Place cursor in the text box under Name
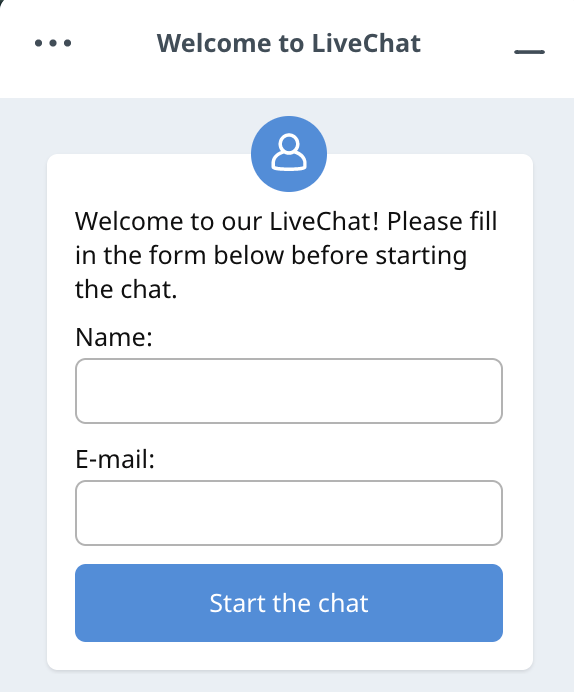 coord(289,391)
